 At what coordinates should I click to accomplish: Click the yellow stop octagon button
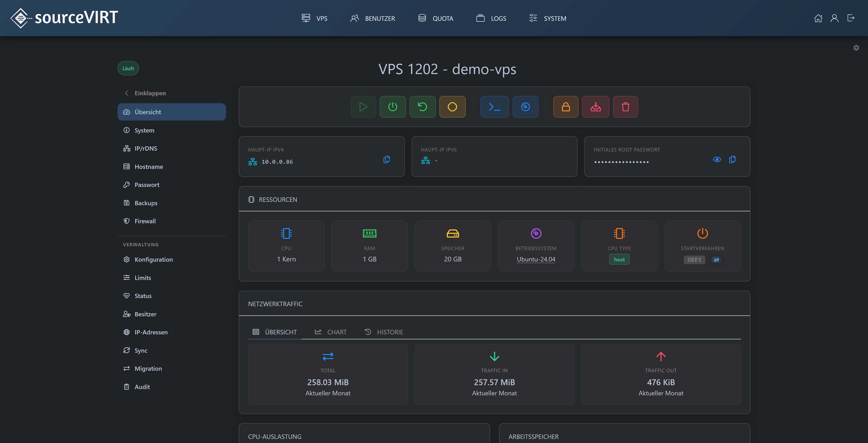tap(452, 107)
